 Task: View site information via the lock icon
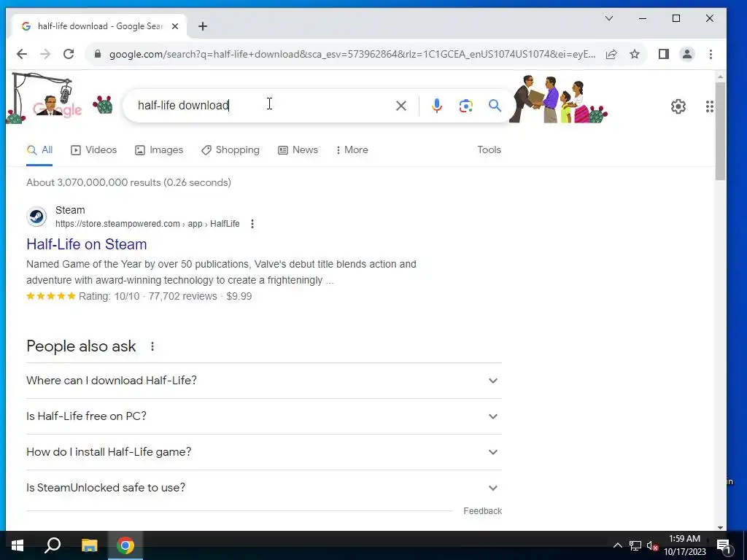[x=98, y=54]
